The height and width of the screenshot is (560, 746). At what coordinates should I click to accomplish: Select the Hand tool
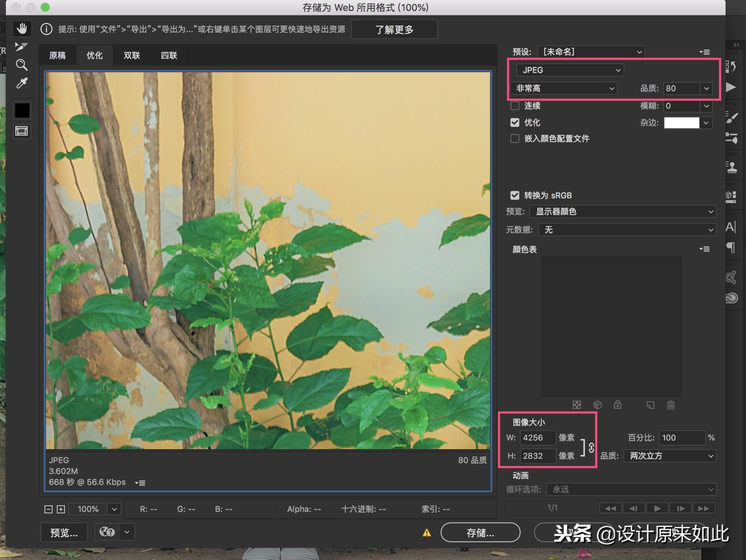tap(22, 29)
